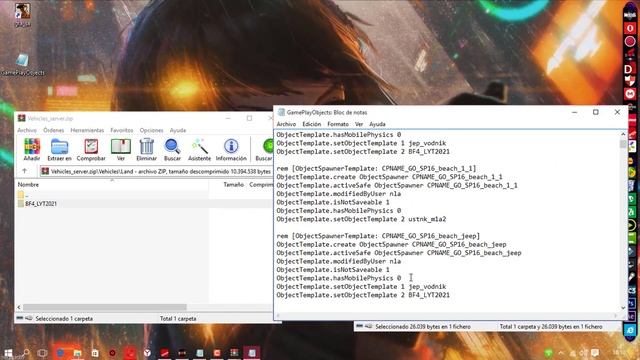Viewport: 640px width, 360px height.
Task: Sort by the Nombre column header
Action: coord(28,185)
